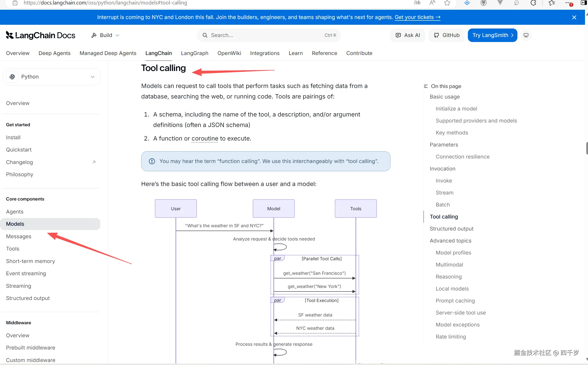Screen dimensions: 588x365
Task: Click the chat bubble extension icon
Action: coord(517,3)
